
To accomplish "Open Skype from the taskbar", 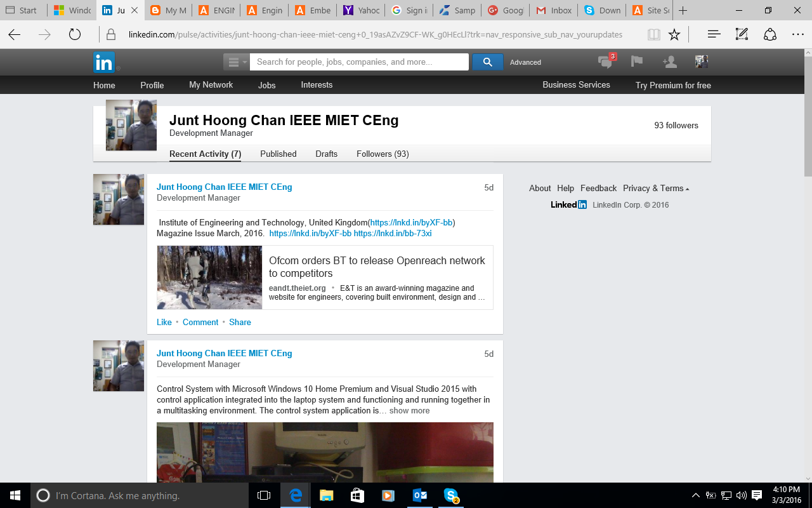I will click(450, 495).
